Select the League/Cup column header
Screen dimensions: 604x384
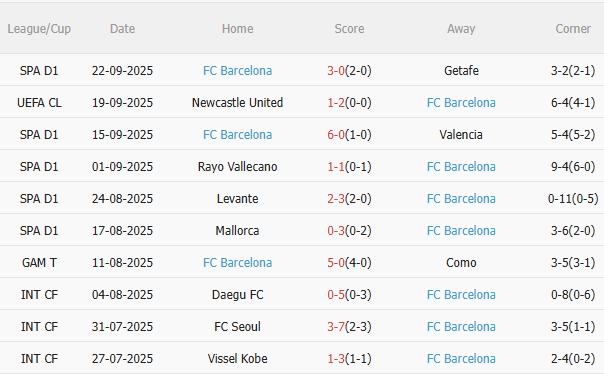coord(39,29)
